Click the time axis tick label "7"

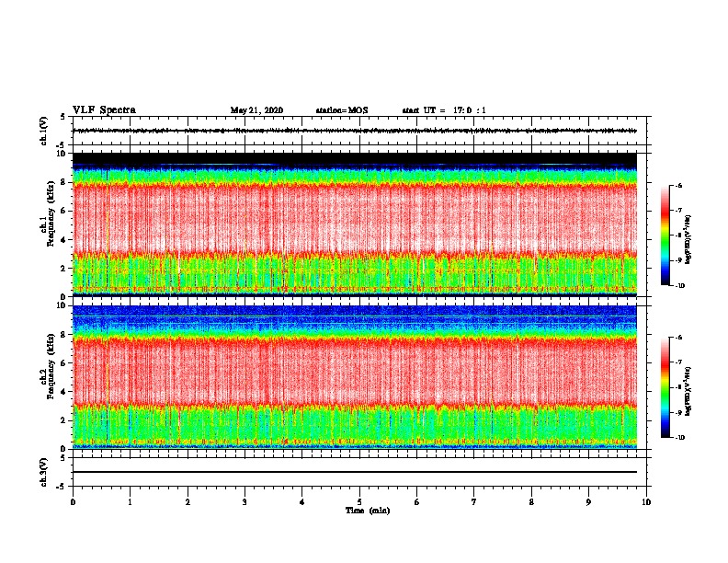point(474,502)
